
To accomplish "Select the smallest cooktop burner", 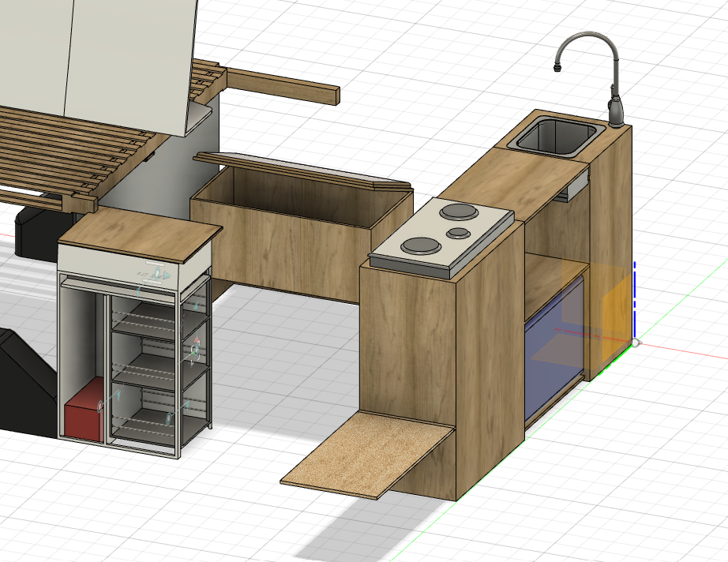I will tap(458, 233).
